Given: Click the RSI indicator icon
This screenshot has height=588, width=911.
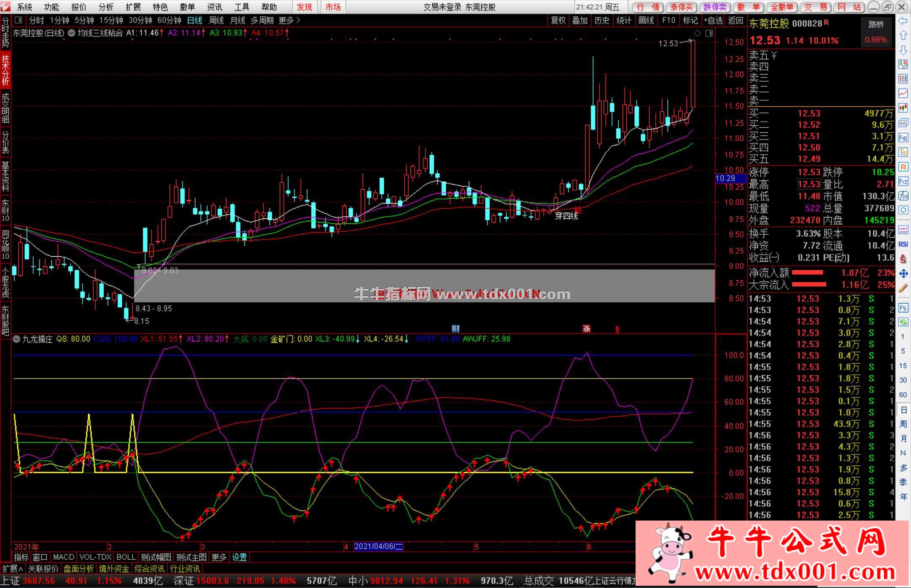Looking at the screenshot, I should (903, 244).
